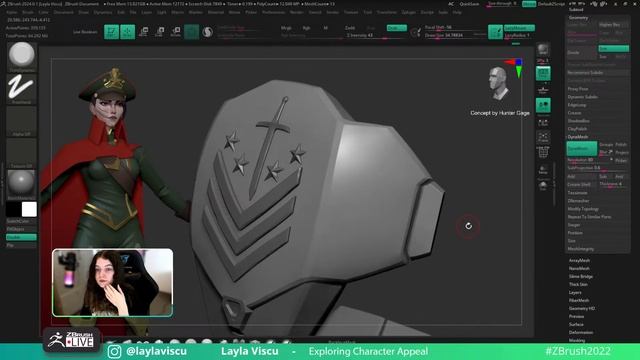
Task: Click the focal shift curve icon
Action: pyautogui.click(x=416, y=32)
